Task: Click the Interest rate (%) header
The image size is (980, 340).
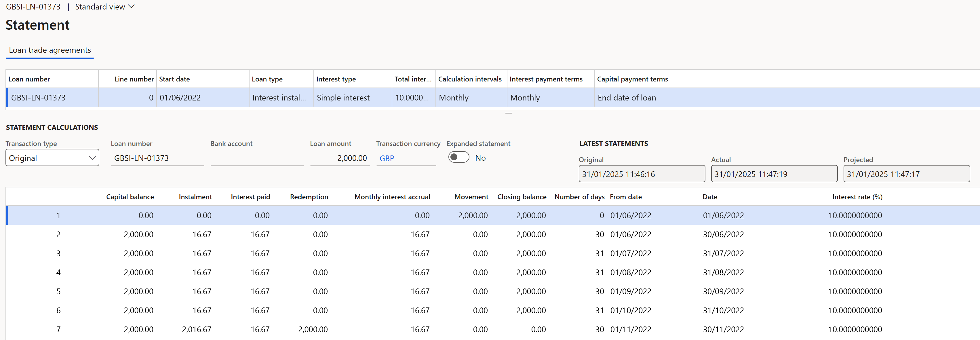Action: point(857,197)
